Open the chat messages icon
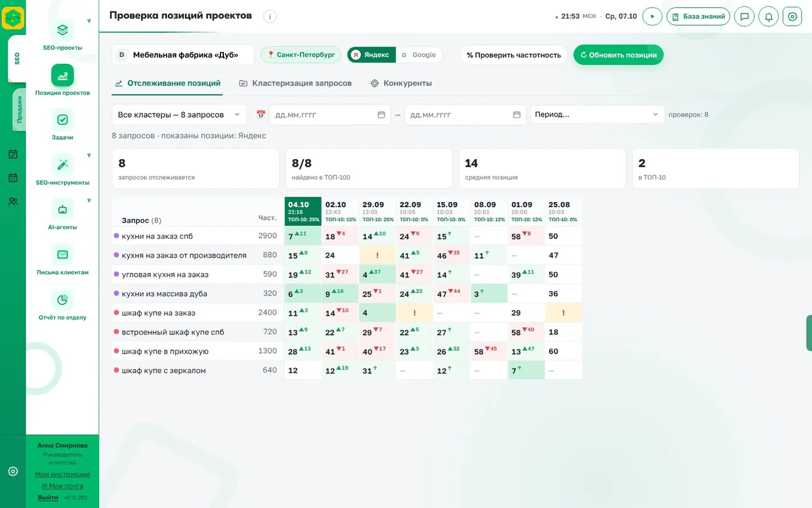Image resolution: width=812 pixels, height=508 pixels. pos(744,16)
